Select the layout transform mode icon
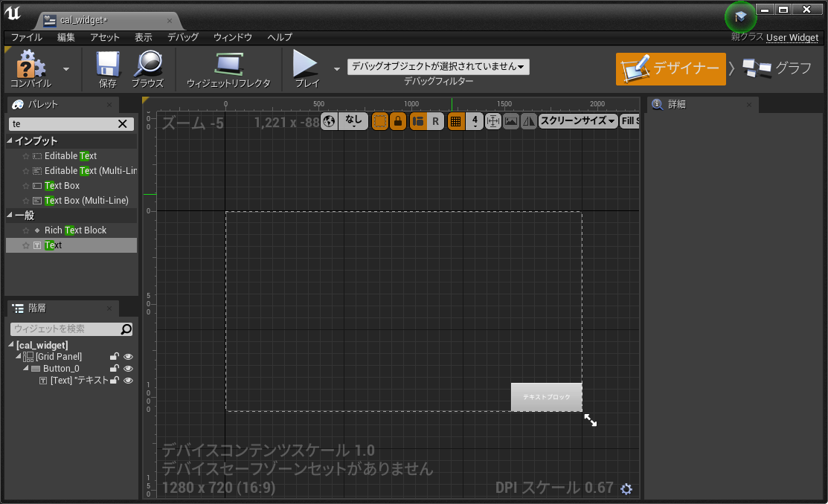828x504 pixels. point(417,121)
